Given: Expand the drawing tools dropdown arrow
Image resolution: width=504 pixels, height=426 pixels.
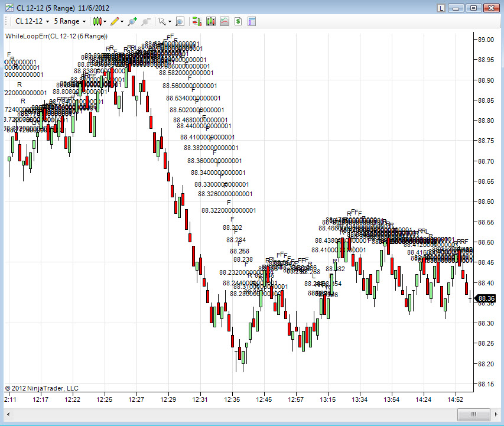Looking at the screenshot, I should 122,22.
